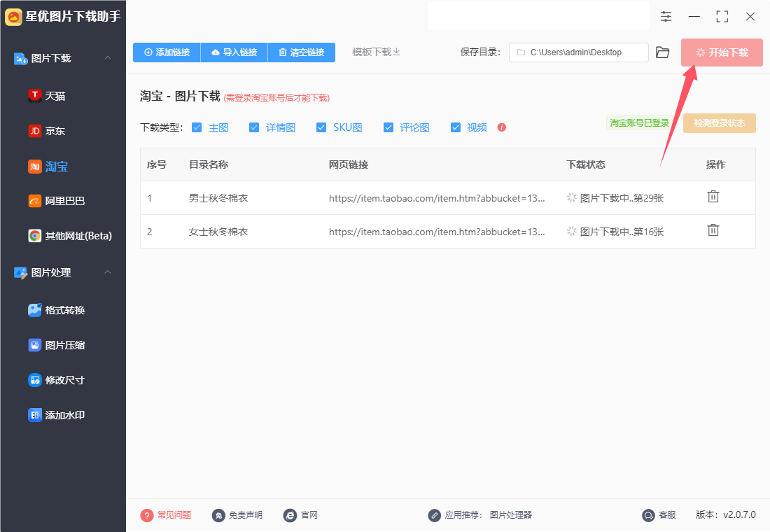Click the 下载状态 column header
Image resolution: width=770 pixels, height=532 pixels.
586,164
